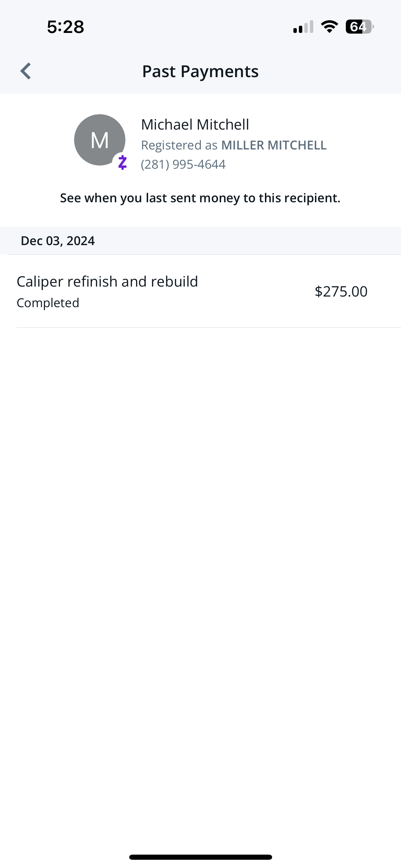Tap the home indicator bar

coord(200,857)
